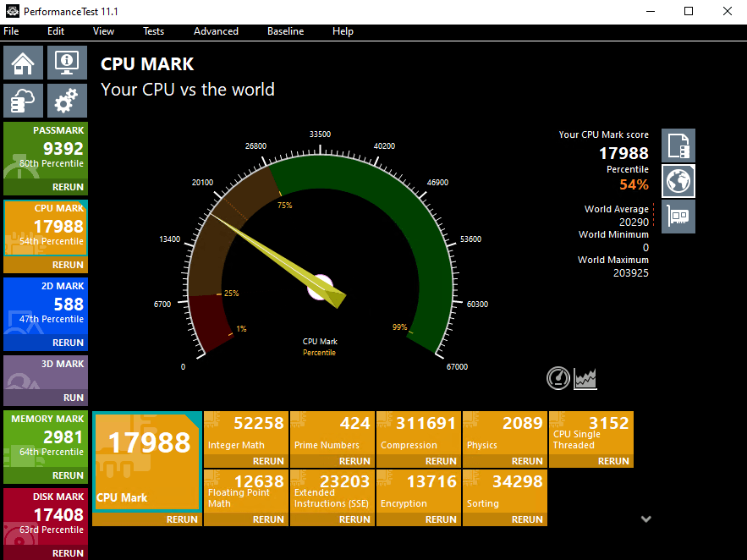Click the large CPU Mark score tile
Screen dimensions: 747x560
coord(146,461)
